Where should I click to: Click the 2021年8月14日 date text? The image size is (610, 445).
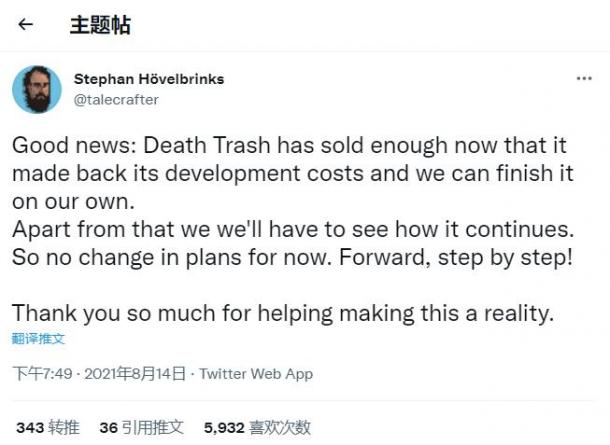coord(135,374)
